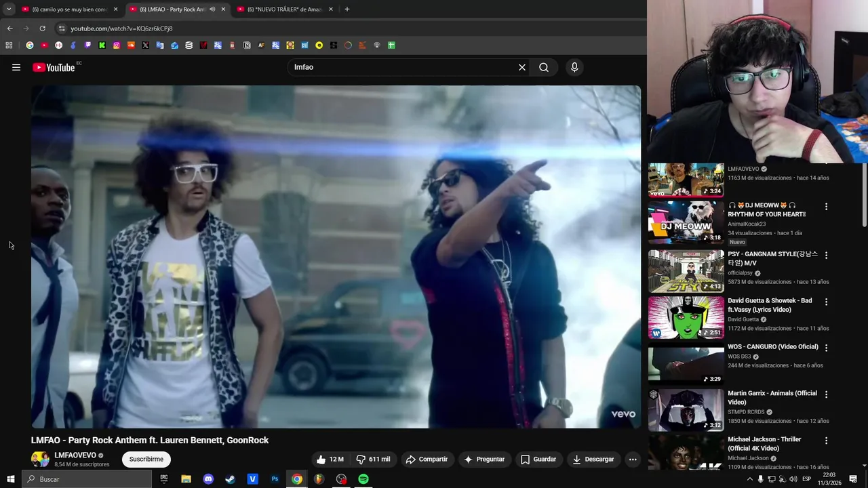Reload the YouTube page
The image size is (868, 488).
[x=42, y=28]
